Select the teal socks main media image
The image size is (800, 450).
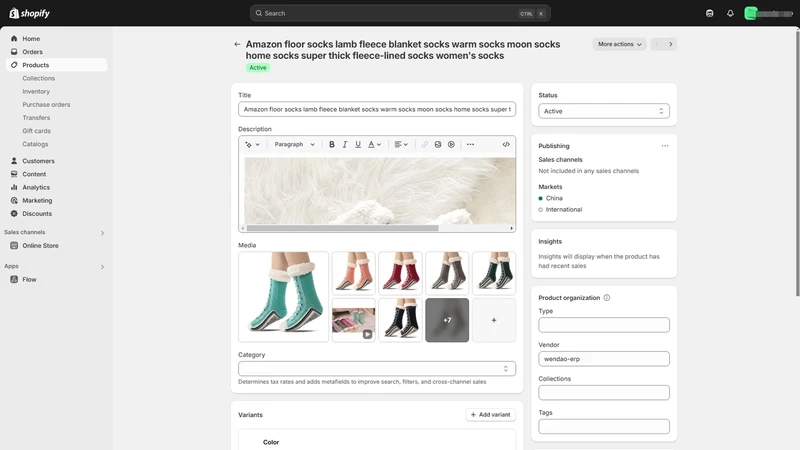tap(284, 297)
